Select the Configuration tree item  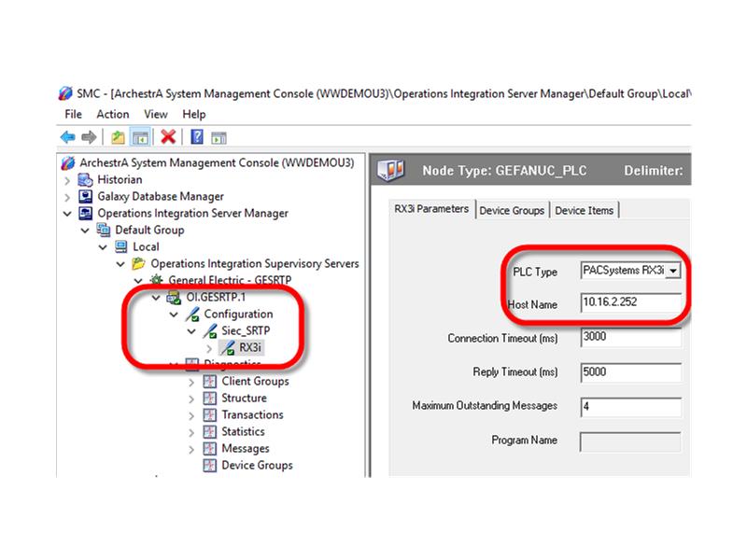(238, 314)
